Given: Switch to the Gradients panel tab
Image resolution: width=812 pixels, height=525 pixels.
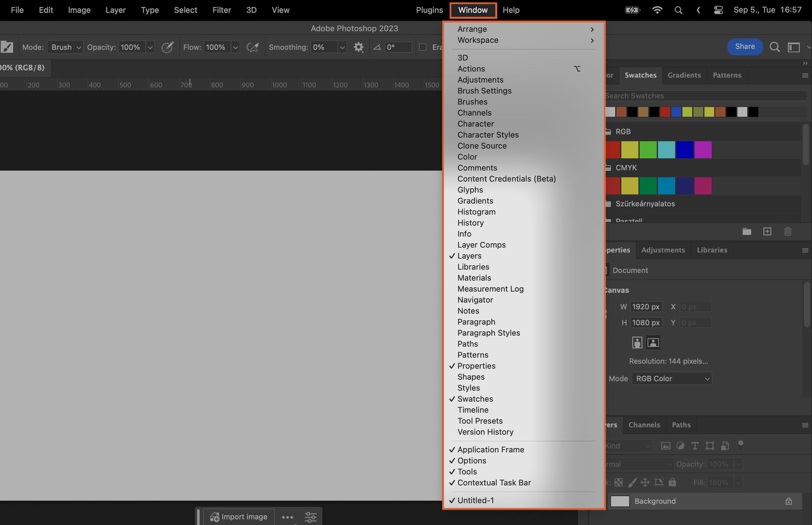Looking at the screenshot, I should pos(684,75).
